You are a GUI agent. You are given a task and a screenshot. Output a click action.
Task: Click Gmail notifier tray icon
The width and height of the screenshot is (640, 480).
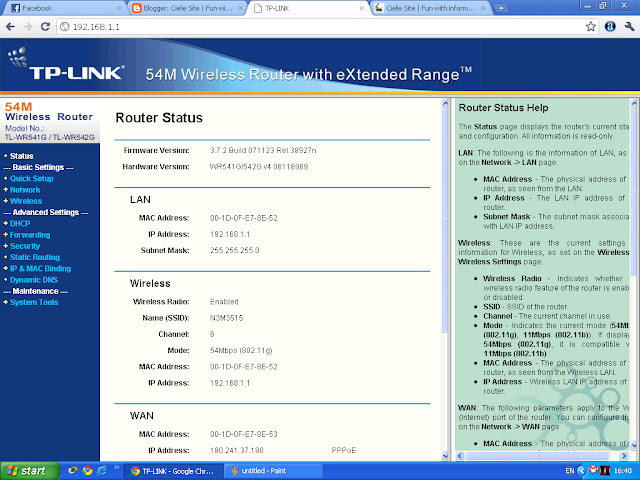click(x=593, y=470)
